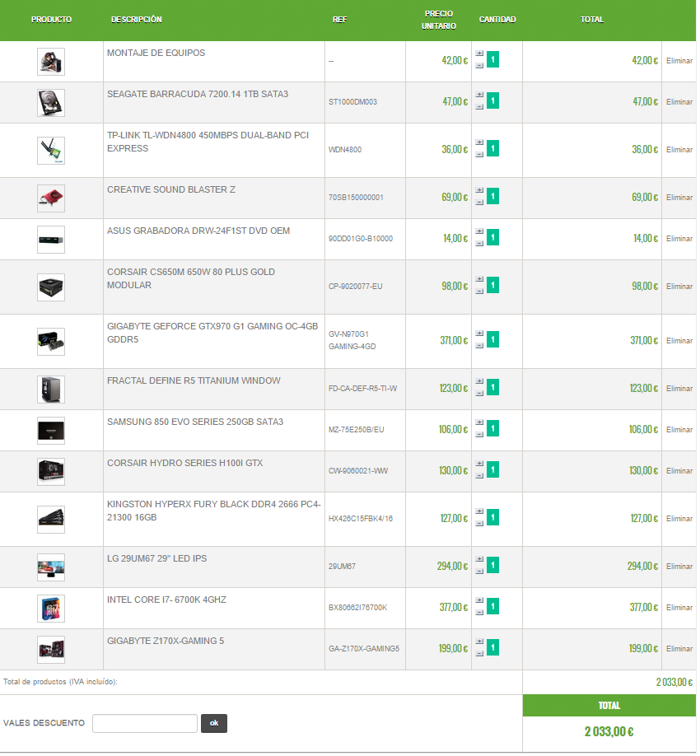Decrease quantity of Fractal Define R5
Screen dimensions: 700x756
point(479,394)
